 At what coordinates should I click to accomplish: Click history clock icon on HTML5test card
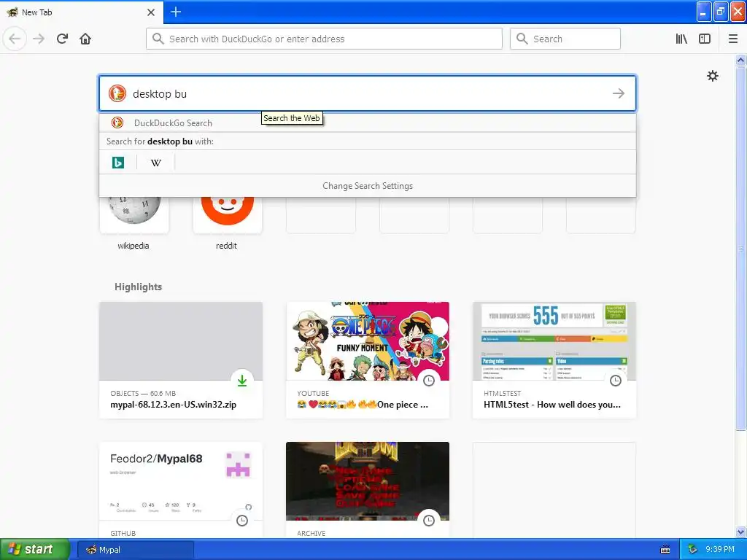[x=616, y=381]
